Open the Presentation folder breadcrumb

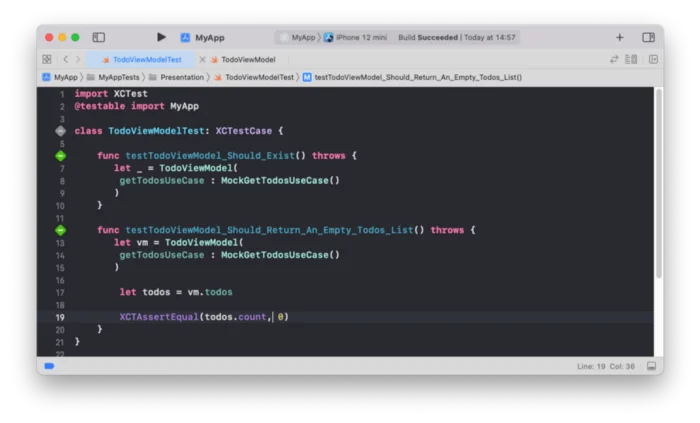pos(176,77)
